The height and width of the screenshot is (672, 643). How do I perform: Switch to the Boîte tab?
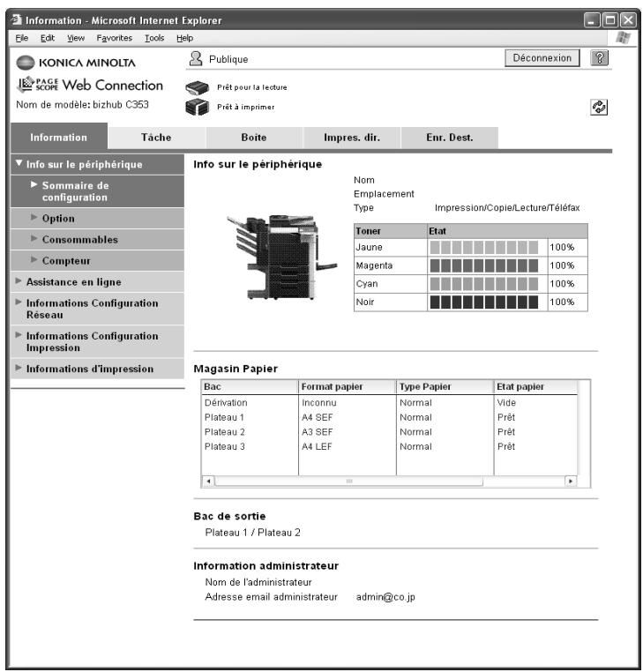[x=254, y=138]
